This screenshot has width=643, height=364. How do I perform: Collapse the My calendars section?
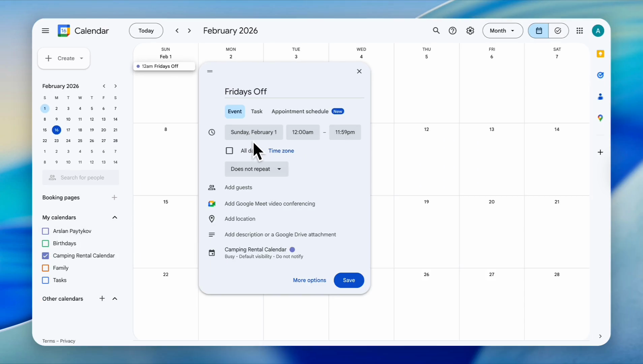click(115, 217)
